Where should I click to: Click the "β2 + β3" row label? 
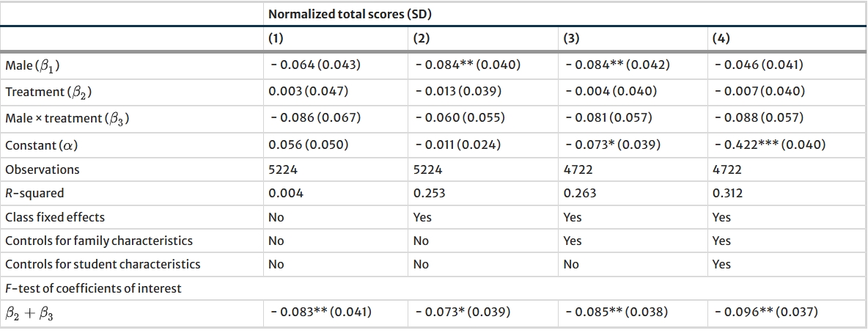[x=29, y=312]
